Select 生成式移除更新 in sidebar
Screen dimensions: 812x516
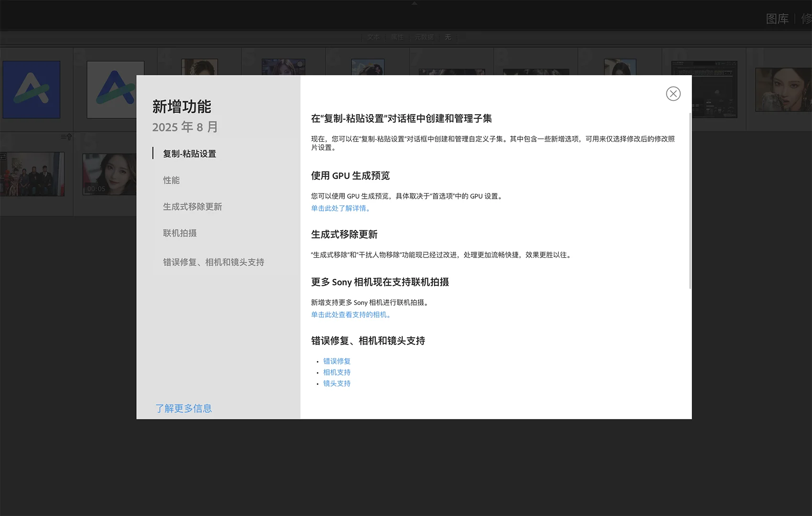tap(192, 206)
